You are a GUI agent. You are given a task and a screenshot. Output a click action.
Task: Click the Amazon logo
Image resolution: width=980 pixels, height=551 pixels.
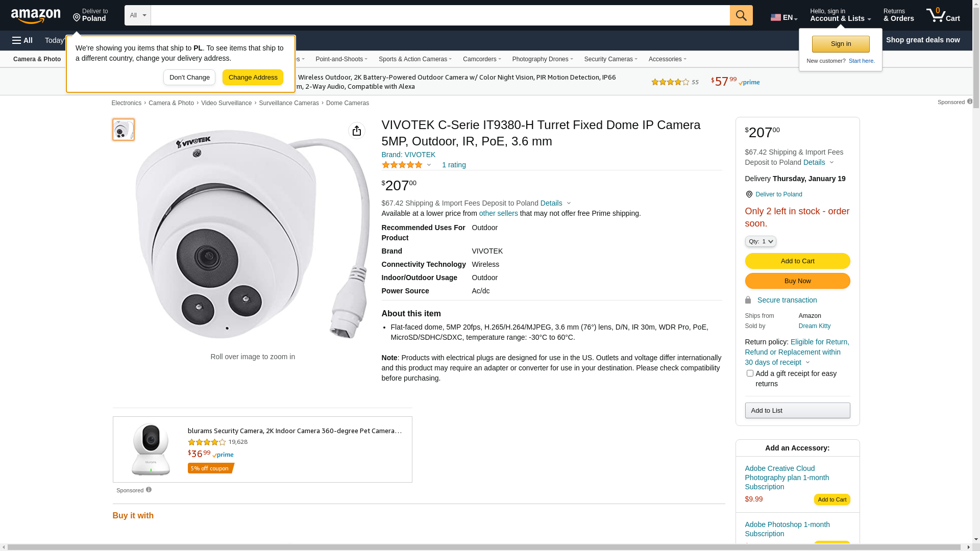[x=36, y=16]
